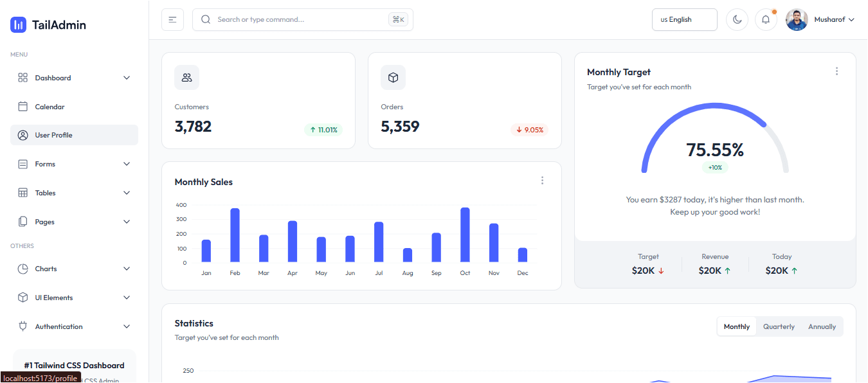The height and width of the screenshot is (383, 868).
Task: Click the Forms list icon in sidebar
Action: (23, 164)
